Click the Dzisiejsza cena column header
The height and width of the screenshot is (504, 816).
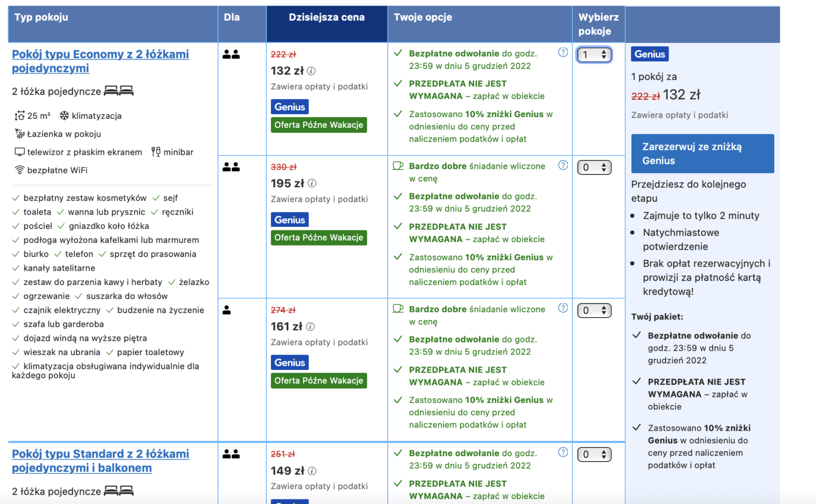click(x=326, y=17)
